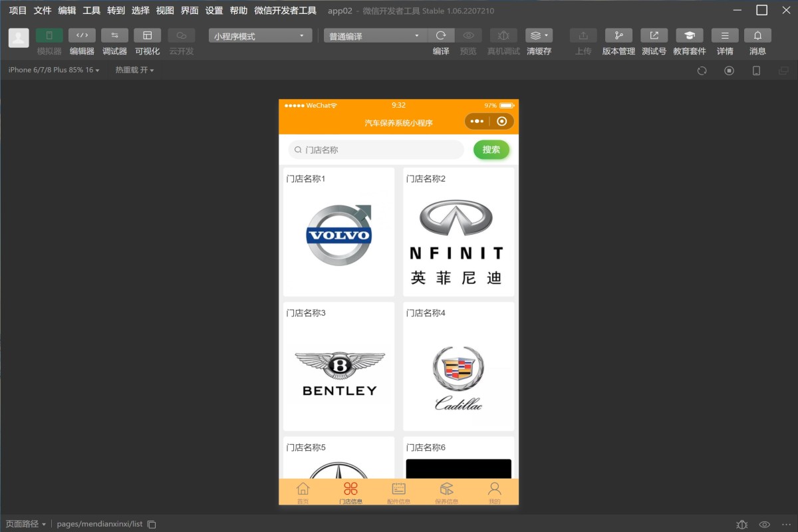The width and height of the screenshot is (798, 532).
Task: Click the 门店名称3 label
Action: point(306,313)
